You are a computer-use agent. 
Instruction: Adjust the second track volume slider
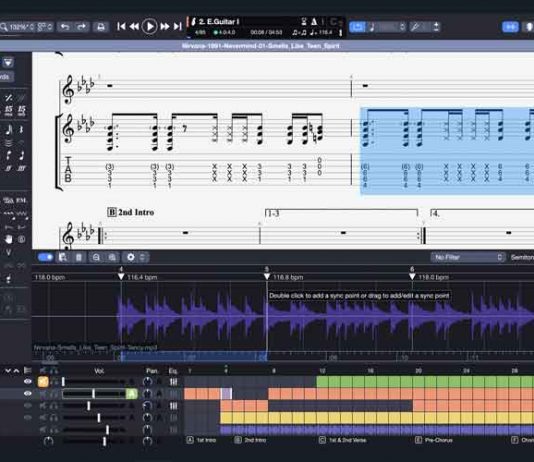coord(94,394)
